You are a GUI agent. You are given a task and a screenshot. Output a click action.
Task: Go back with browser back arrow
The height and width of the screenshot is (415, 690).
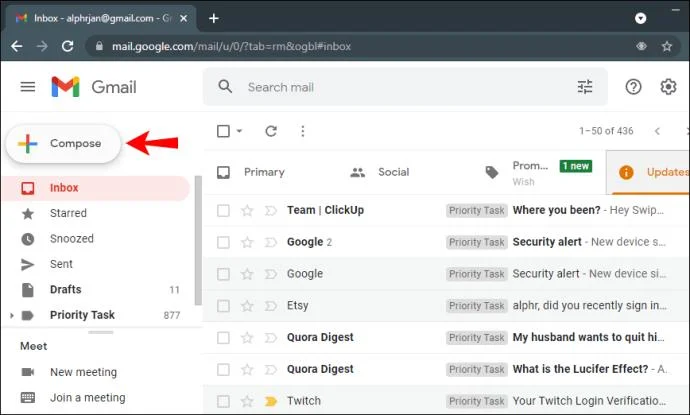[17, 46]
